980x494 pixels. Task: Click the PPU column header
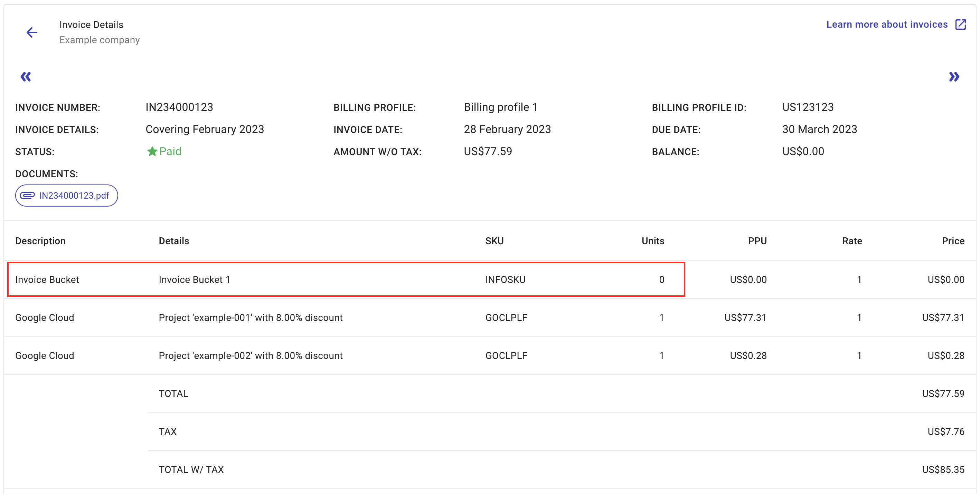pyautogui.click(x=757, y=241)
